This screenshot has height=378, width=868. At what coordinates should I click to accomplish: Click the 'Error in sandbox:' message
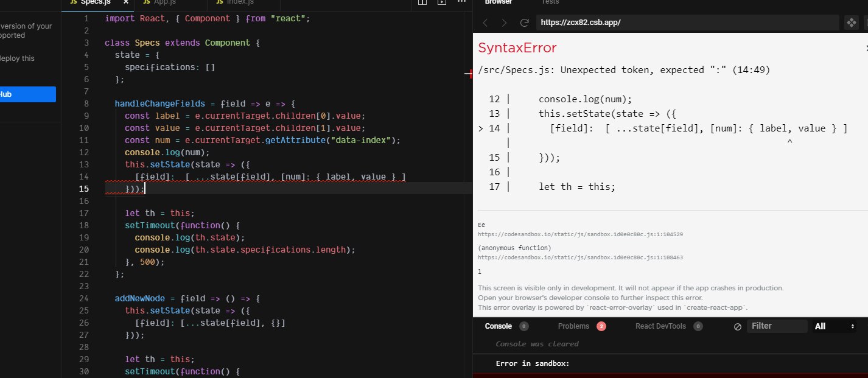coord(533,363)
